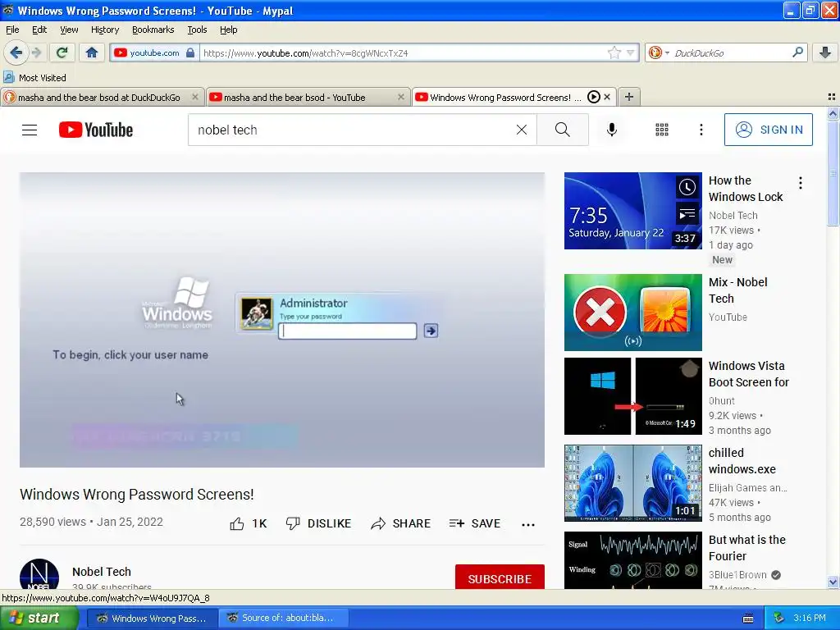840x630 pixels.
Task: Click the DuckDuckGo search magnifier icon
Action: tap(797, 52)
